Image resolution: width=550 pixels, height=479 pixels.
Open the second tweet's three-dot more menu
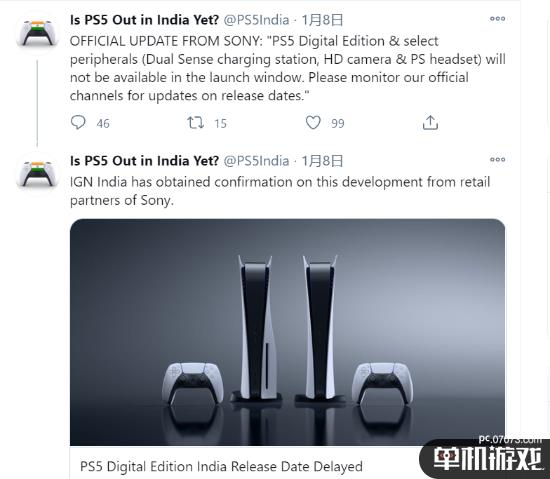pyautogui.click(x=497, y=160)
